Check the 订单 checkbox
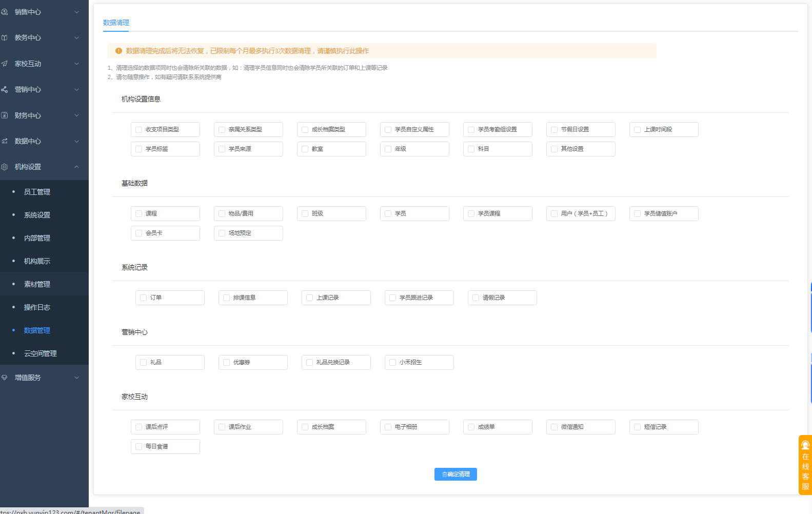812x514 pixels. coord(143,298)
